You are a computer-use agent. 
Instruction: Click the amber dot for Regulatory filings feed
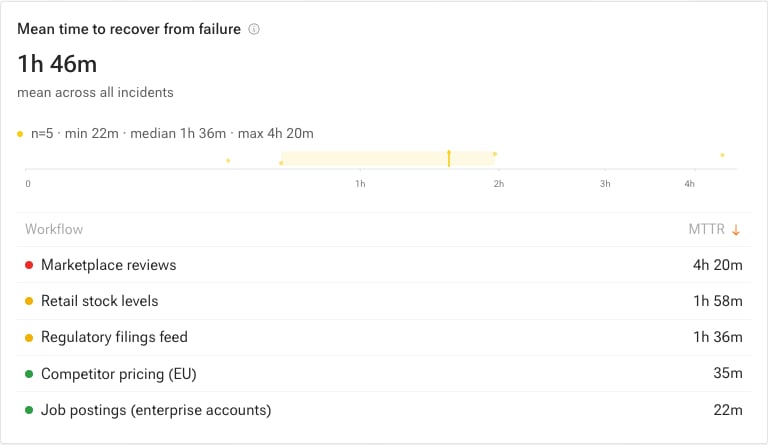(29, 337)
